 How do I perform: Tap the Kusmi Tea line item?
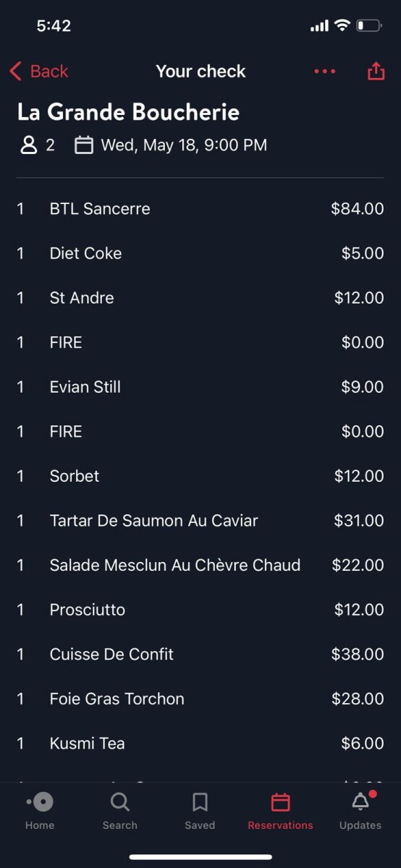(x=200, y=743)
